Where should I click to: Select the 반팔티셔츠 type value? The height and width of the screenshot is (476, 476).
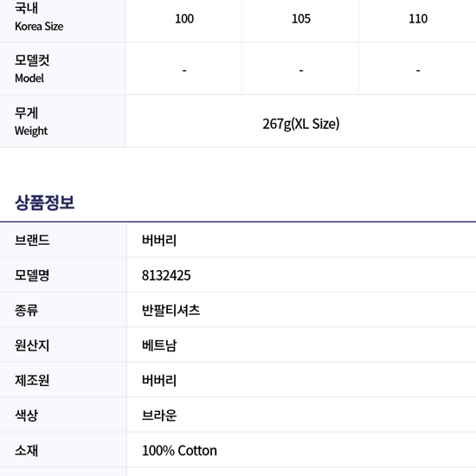click(170, 310)
